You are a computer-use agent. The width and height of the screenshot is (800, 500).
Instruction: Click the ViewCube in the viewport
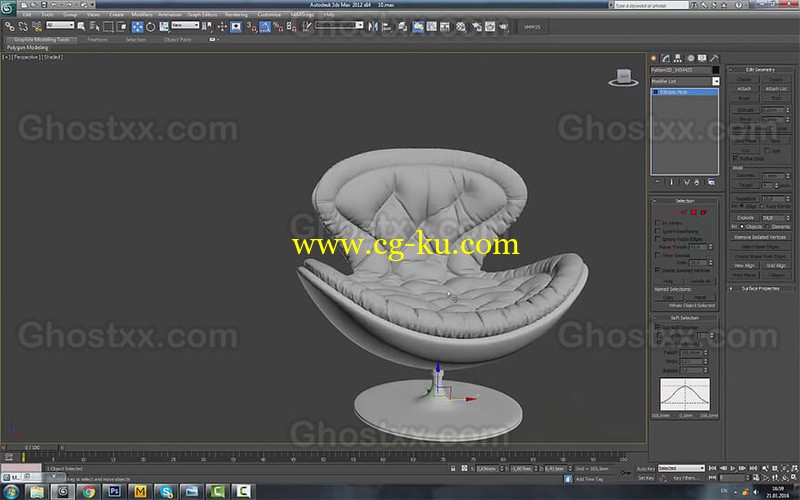click(x=623, y=77)
